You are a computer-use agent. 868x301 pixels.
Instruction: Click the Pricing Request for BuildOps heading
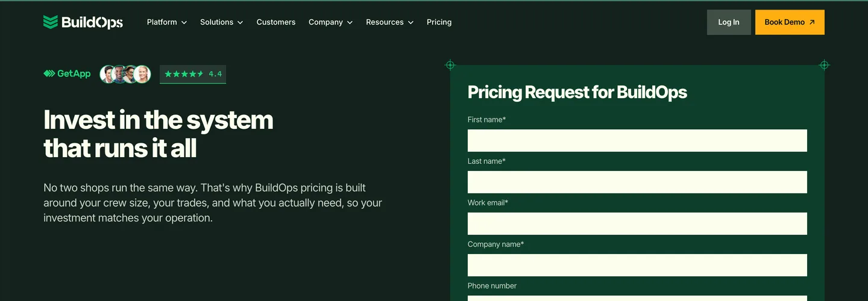pyautogui.click(x=577, y=92)
